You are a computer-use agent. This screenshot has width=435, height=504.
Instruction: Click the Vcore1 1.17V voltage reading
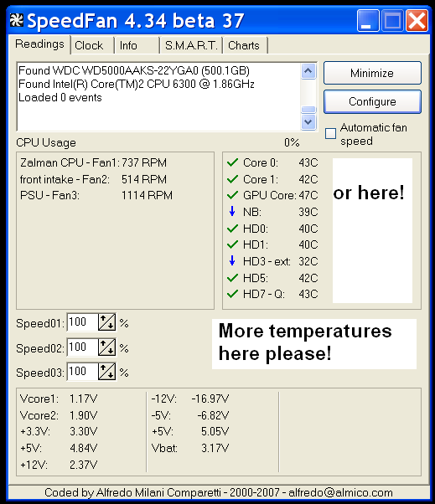(x=59, y=399)
